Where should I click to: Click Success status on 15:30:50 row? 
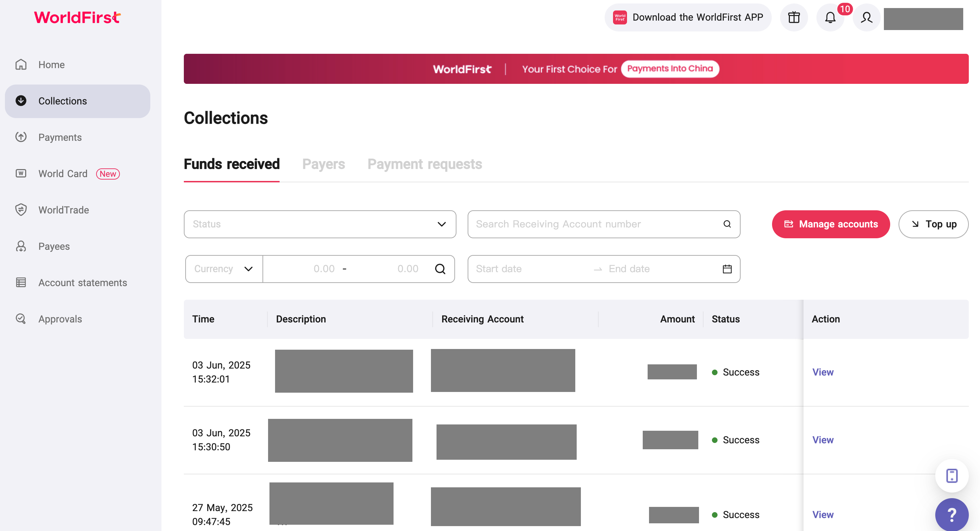pos(735,440)
